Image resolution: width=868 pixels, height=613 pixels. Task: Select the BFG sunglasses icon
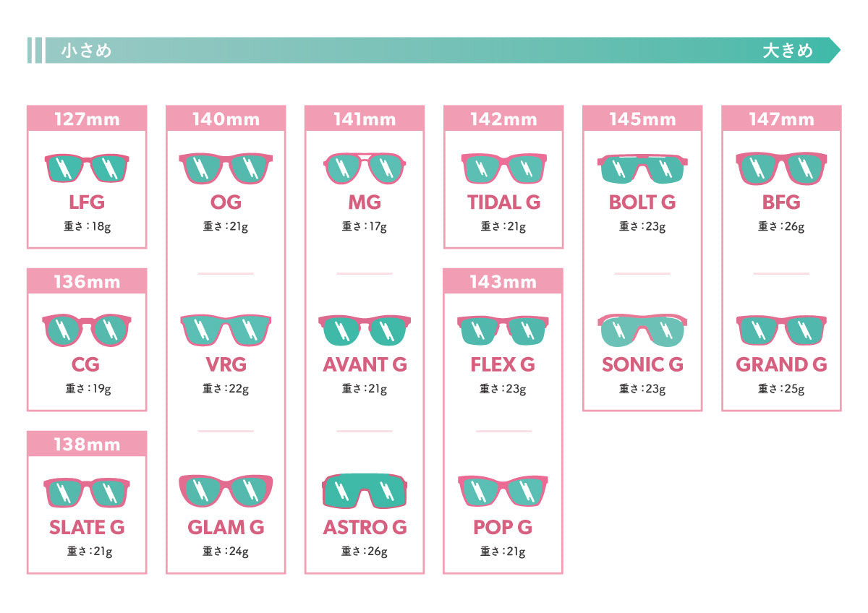click(x=781, y=168)
